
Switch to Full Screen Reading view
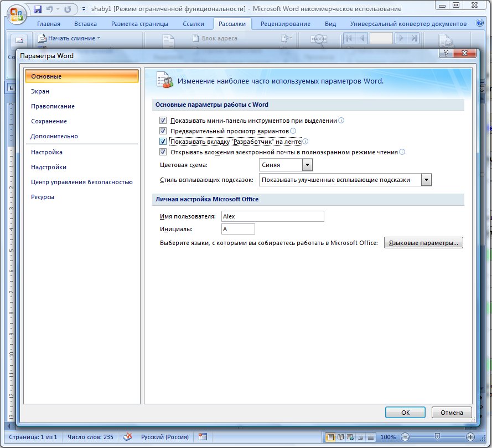click(340, 437)
